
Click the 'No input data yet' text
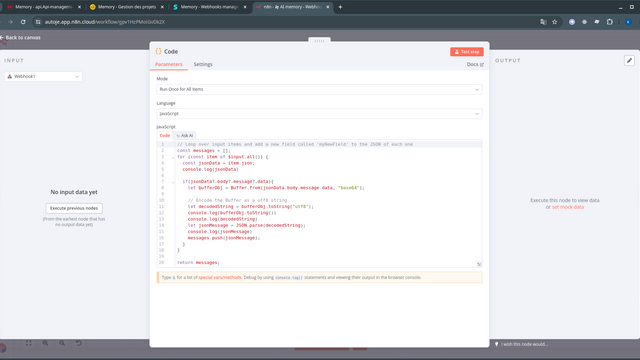(x=74, y=192)
